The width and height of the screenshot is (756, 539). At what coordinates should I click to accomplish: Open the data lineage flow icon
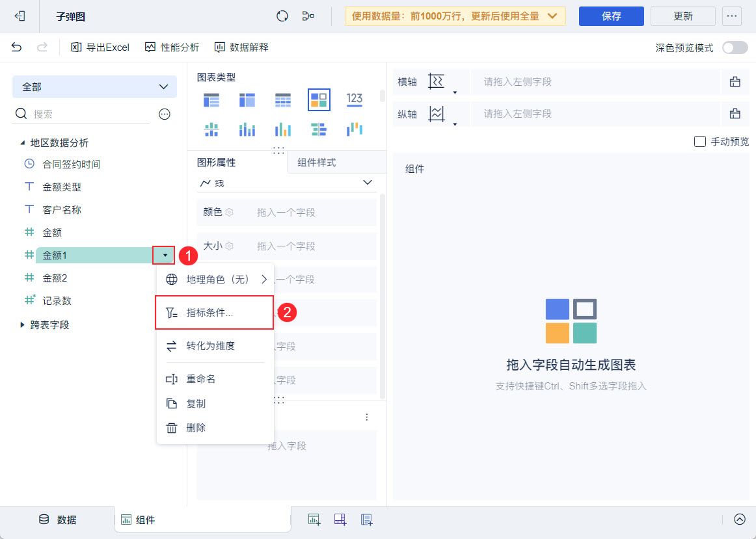pyautogui.click(x=308, y=16)
